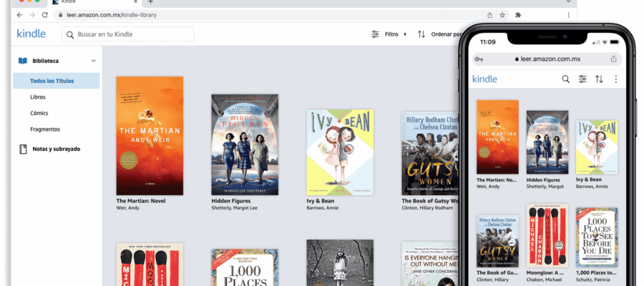Open the Filtro sliders icon on desktop

point(375,34)
